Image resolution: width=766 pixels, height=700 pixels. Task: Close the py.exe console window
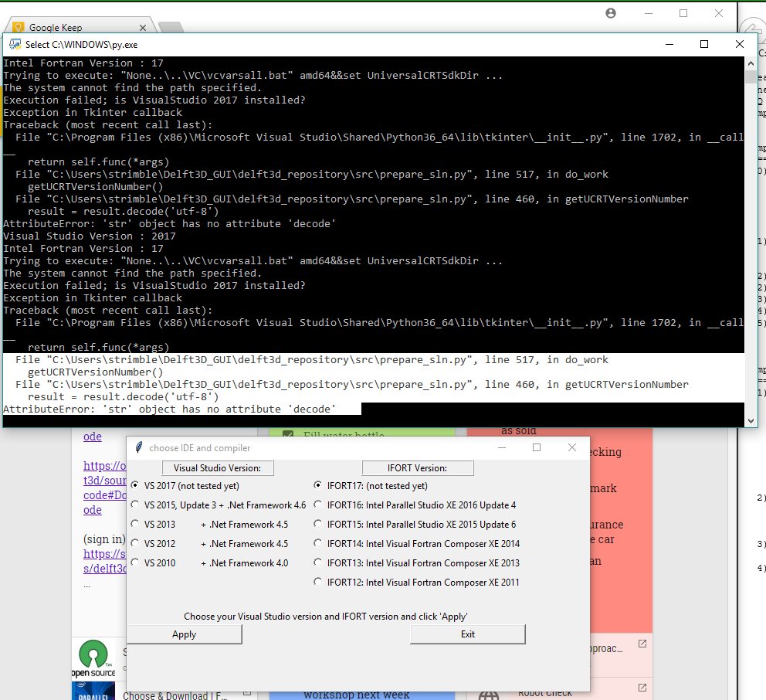pos(740,45)
